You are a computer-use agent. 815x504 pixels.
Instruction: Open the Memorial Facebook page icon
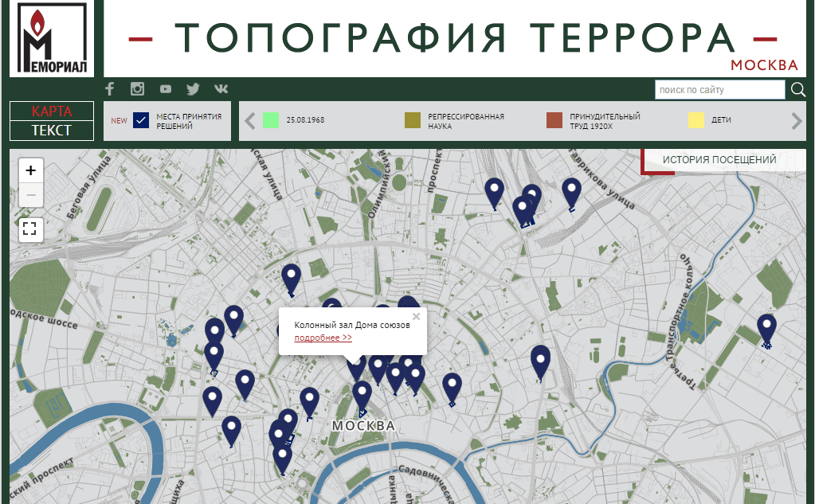click(109, 89)
